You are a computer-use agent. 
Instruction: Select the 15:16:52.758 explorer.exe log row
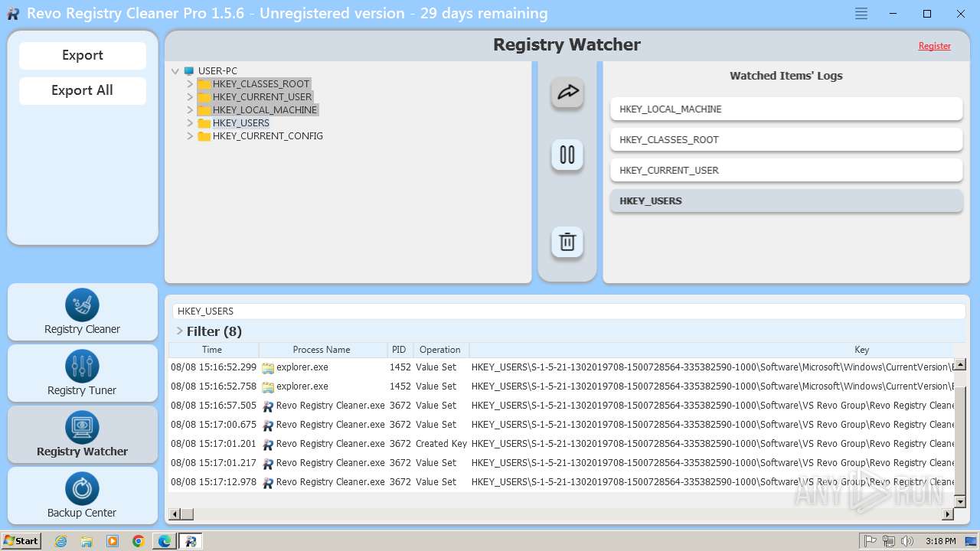(x=562, y=386)
